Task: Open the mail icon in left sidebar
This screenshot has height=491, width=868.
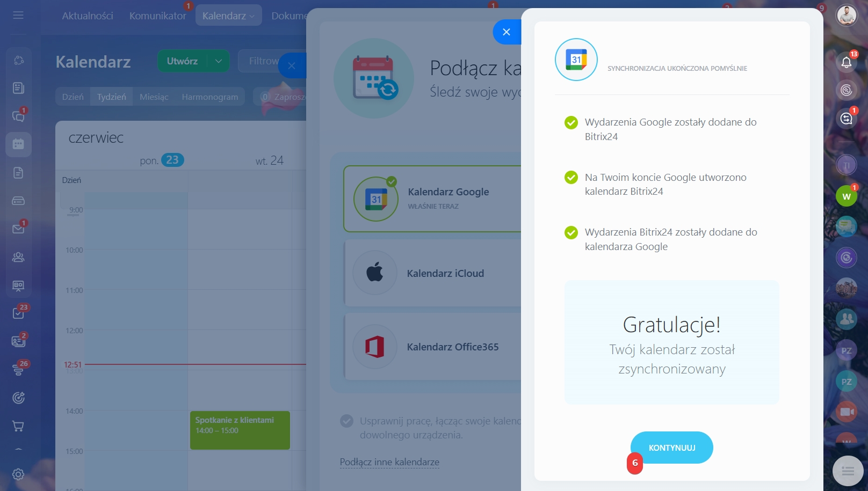Action: [18, 229]
